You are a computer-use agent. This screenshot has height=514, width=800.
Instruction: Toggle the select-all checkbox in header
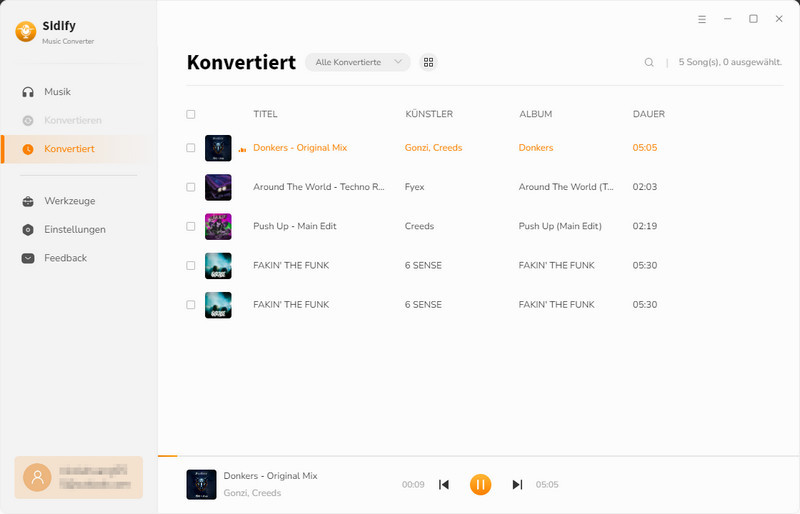click(x=191, y=114)
